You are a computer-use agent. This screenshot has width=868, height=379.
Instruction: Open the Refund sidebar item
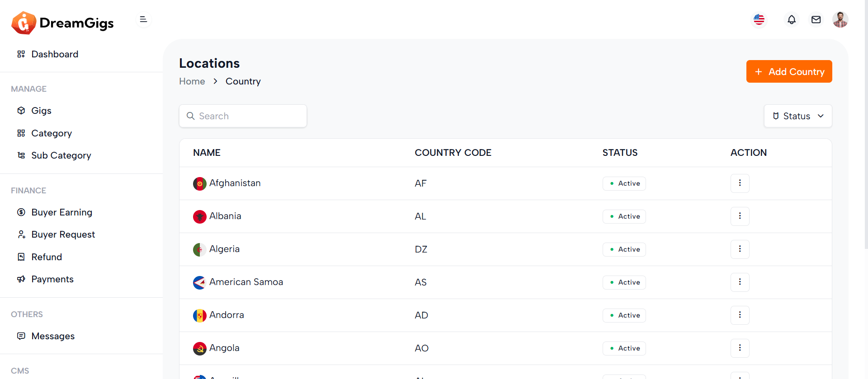[47, 257]
